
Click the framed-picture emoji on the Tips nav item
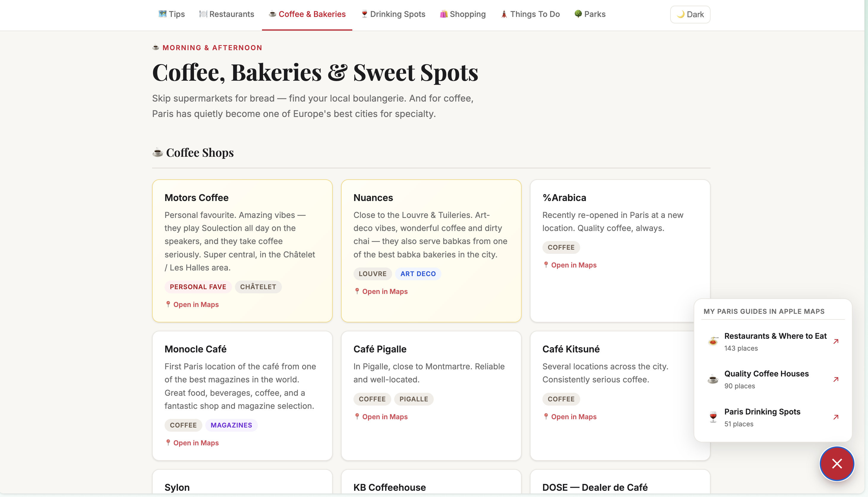coord(162,14)
